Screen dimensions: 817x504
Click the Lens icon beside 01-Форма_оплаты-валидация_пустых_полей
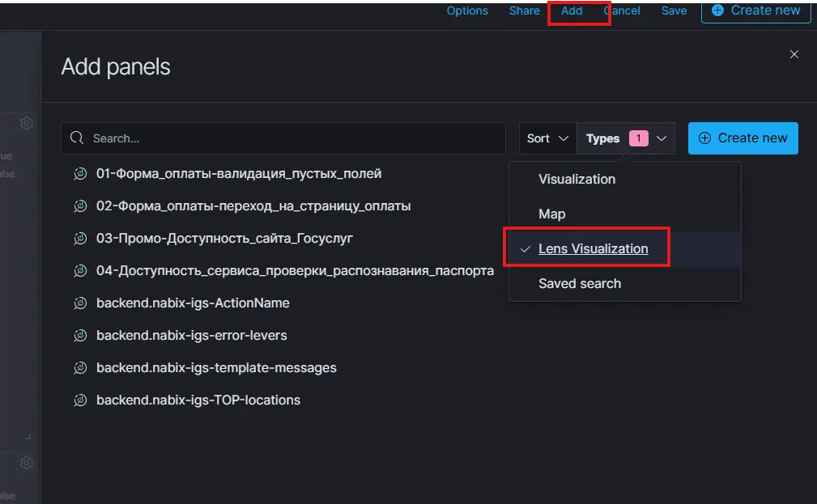pyautogui.click(x=80, y=174)
